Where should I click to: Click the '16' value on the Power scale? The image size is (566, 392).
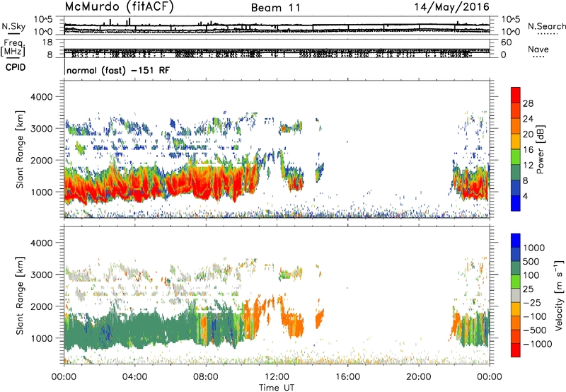coord(528,150)
